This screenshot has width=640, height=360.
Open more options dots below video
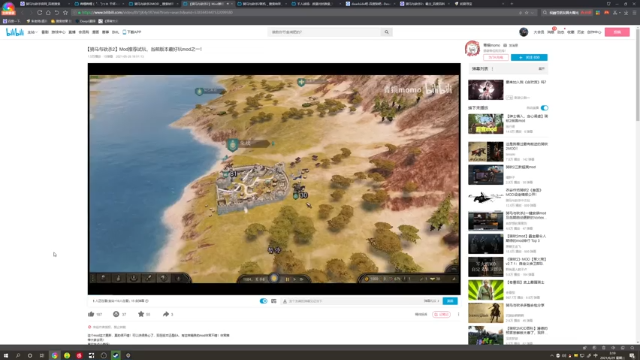click(458, 314)
